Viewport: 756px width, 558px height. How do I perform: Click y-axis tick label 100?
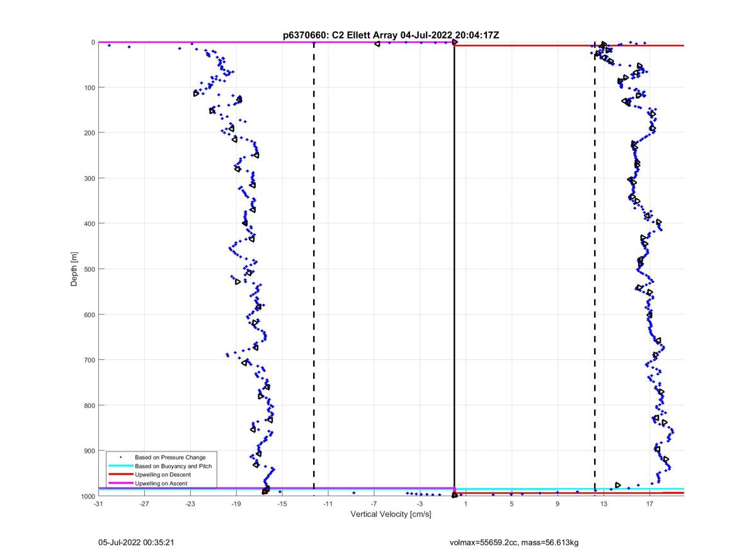pos(89,87)
